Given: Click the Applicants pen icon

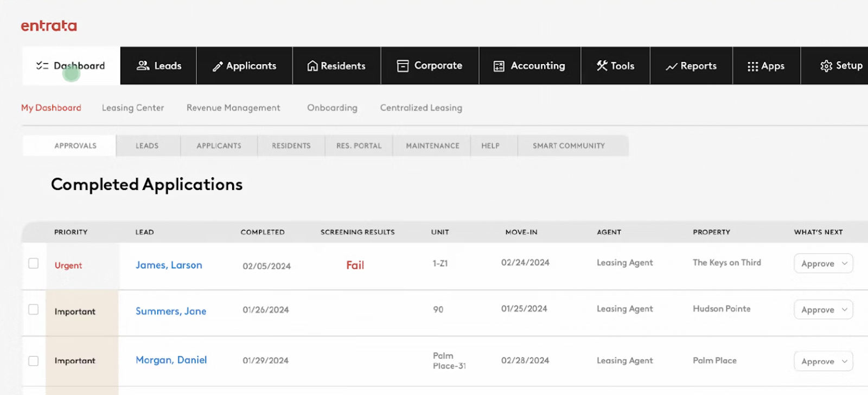Looking at the screenshot, I should 218,66.
